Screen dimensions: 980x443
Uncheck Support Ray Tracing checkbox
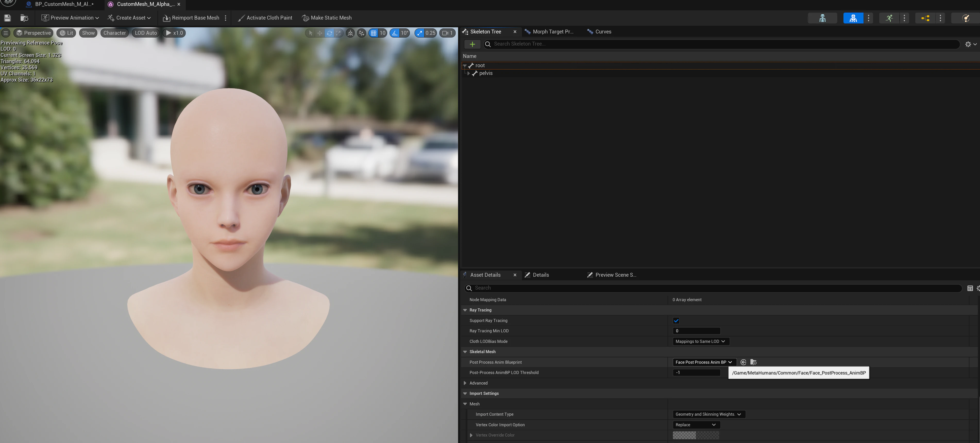click(676, 320)
